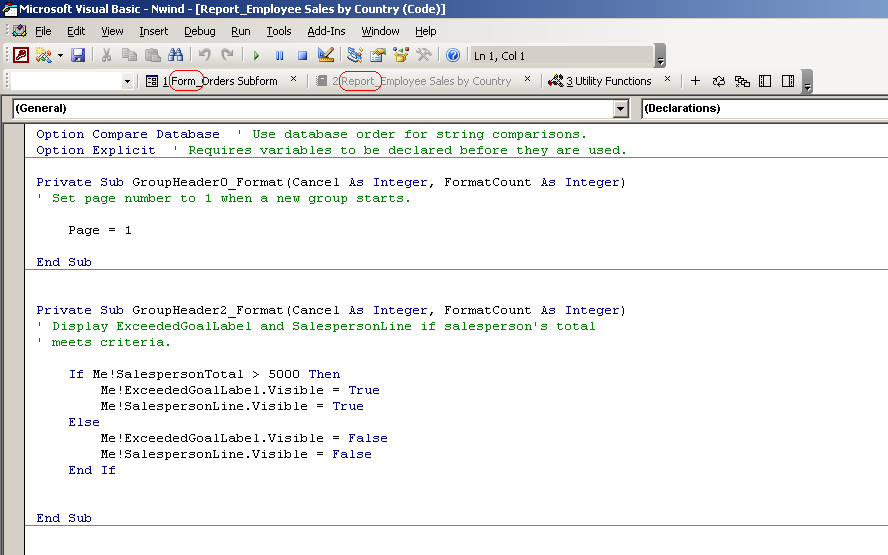The image size is (888, 555).
Task: Click the Break pause icon
Action: point(279,56)
